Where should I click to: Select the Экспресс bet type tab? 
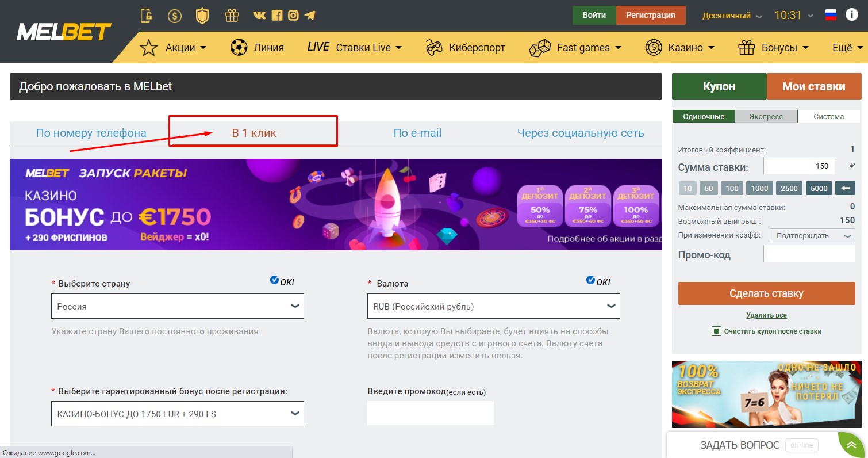(766, 116)
